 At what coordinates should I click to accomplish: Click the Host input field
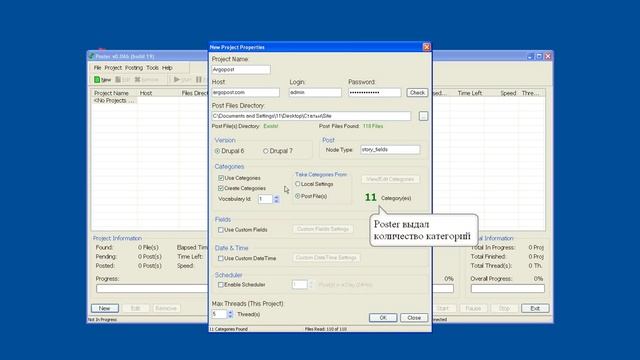coord(245,93)
